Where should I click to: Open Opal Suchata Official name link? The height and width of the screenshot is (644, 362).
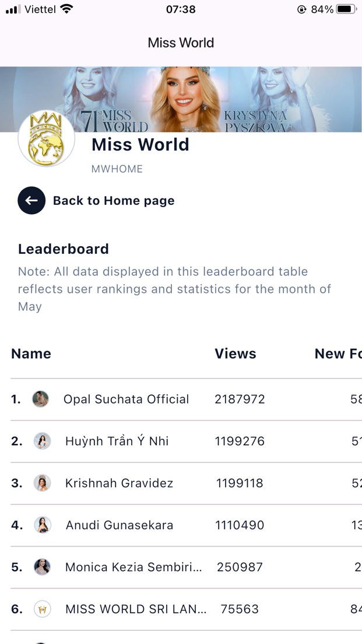[x=126, y=399]
